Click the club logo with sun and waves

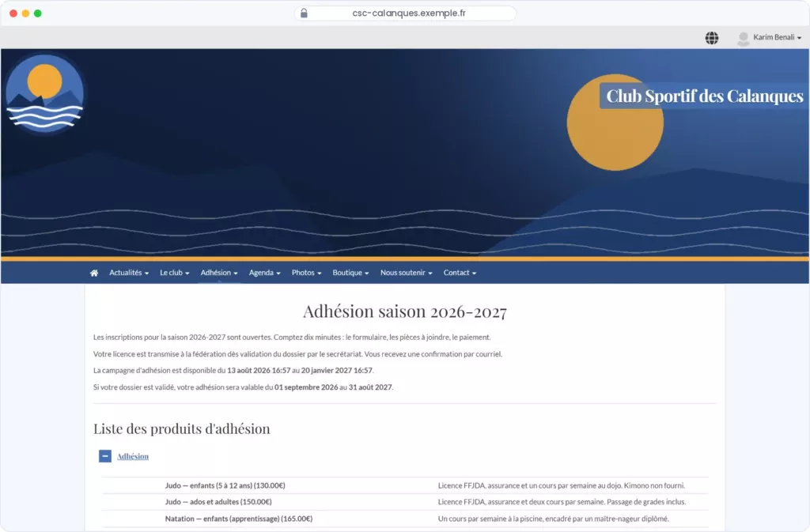click(x=44, y=94)
